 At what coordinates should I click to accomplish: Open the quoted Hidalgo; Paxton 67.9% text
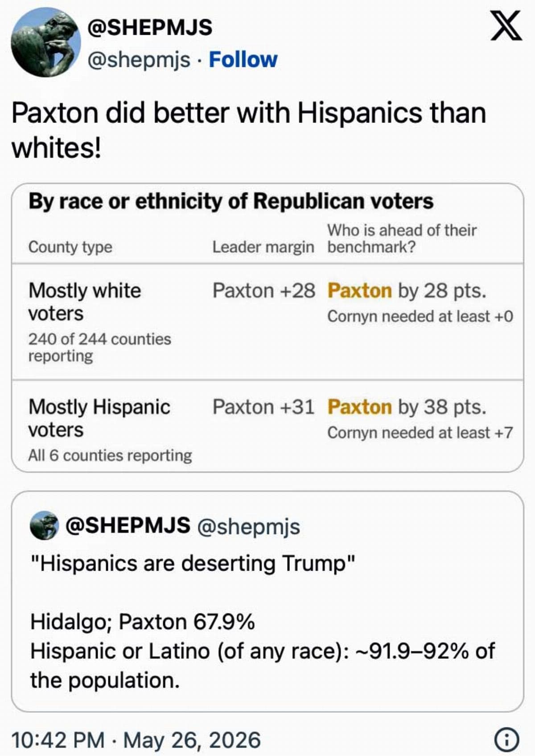(142, 621)
